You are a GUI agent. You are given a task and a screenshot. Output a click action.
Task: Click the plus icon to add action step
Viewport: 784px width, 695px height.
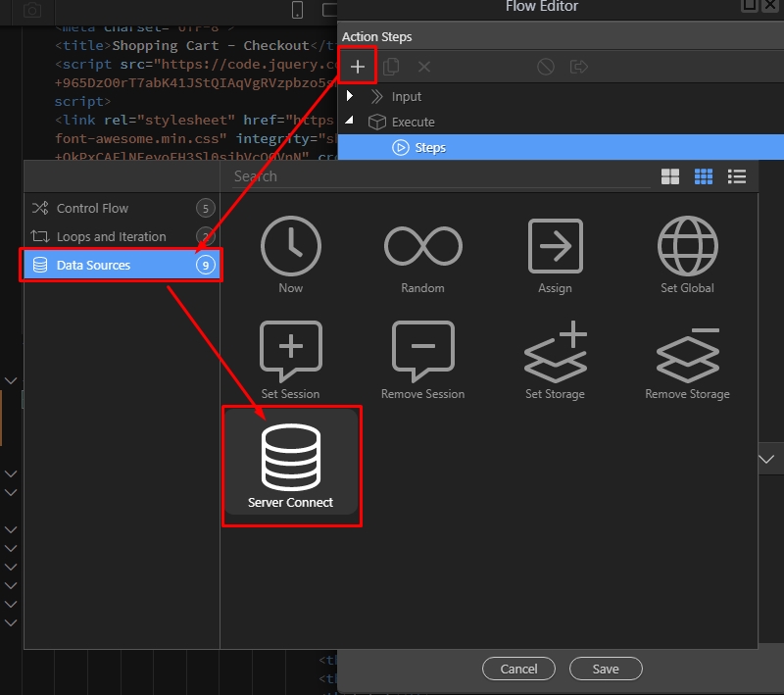click(x=358, y=67)
